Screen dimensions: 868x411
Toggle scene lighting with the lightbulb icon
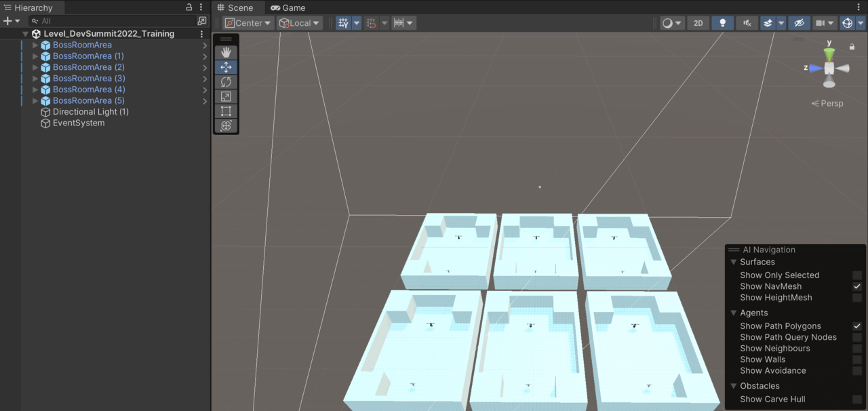tap(722, 23)
